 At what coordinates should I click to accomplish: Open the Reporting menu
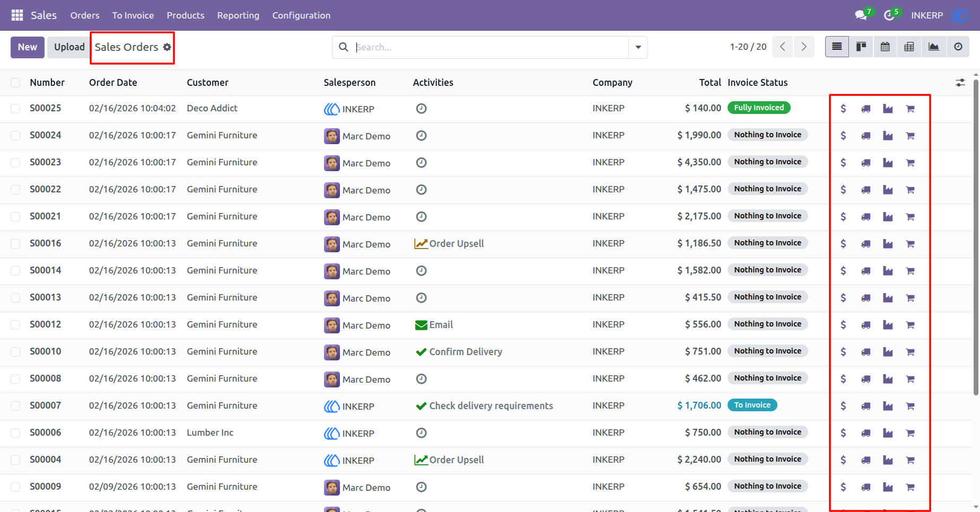pyautogui.click(x=238, y=15)
